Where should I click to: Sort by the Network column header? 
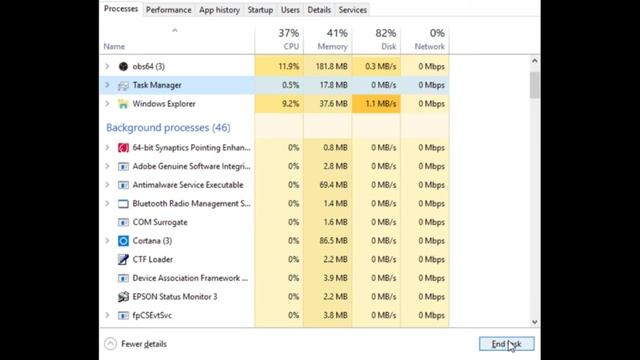coord(425,40)
